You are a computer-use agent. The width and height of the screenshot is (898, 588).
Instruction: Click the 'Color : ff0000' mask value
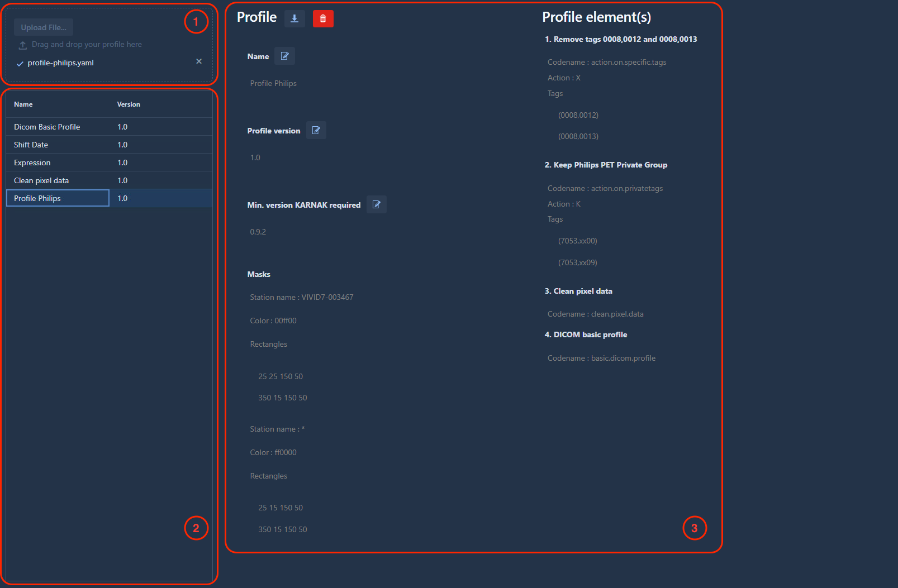(273, 452)
